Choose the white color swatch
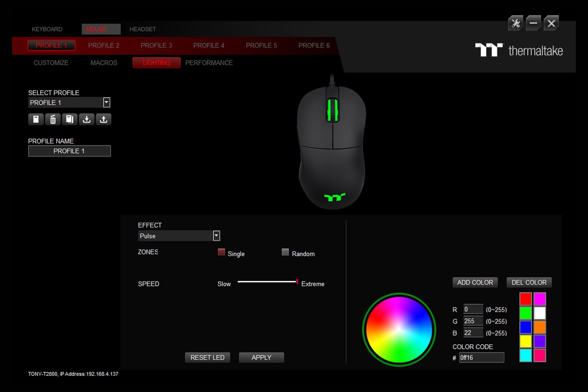 [539, 313]
